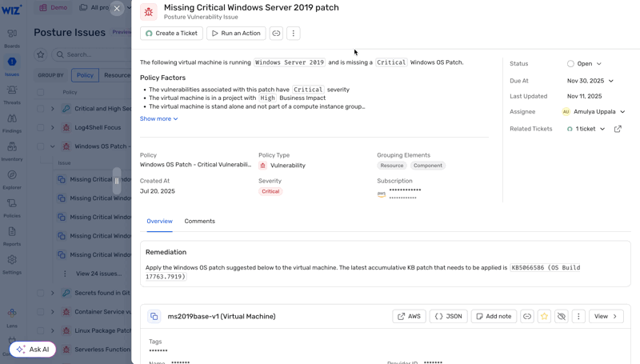640x364 pixels.
Task: Click the Create a Ticket button
Action: 171,34
